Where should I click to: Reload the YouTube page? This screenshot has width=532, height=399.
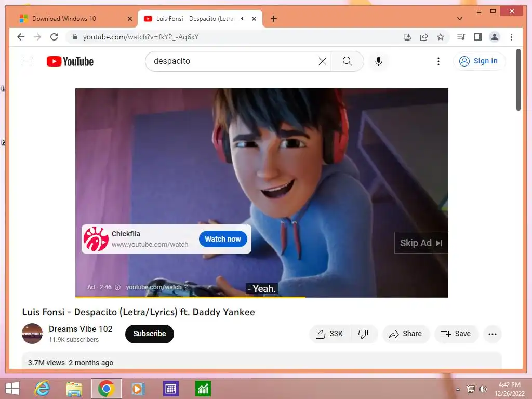point(54,37)
